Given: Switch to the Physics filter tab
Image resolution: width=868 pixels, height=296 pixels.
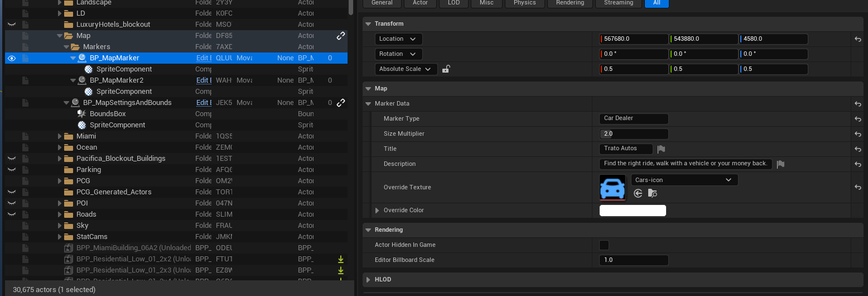Looking at the screenshot, I should click(x=525, y=3).
